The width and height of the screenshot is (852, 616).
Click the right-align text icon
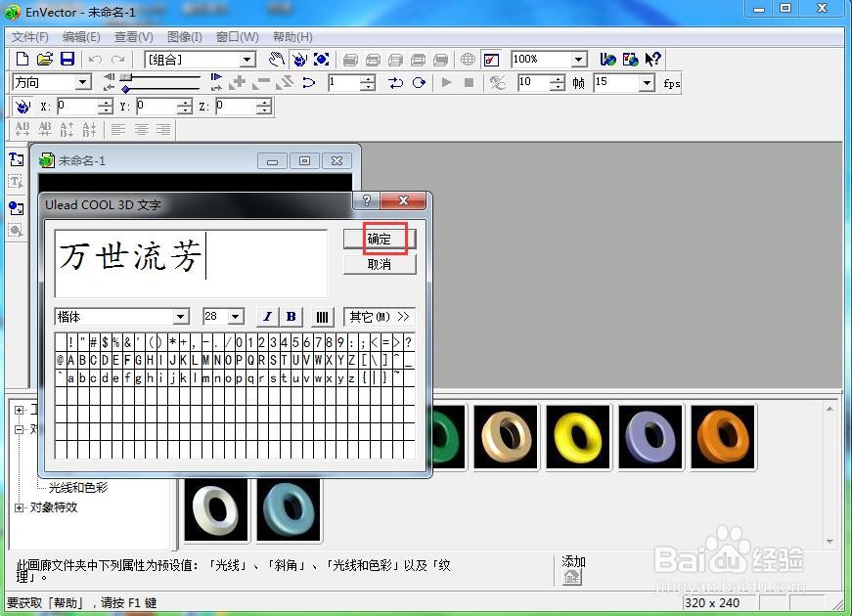coord(163,129)
